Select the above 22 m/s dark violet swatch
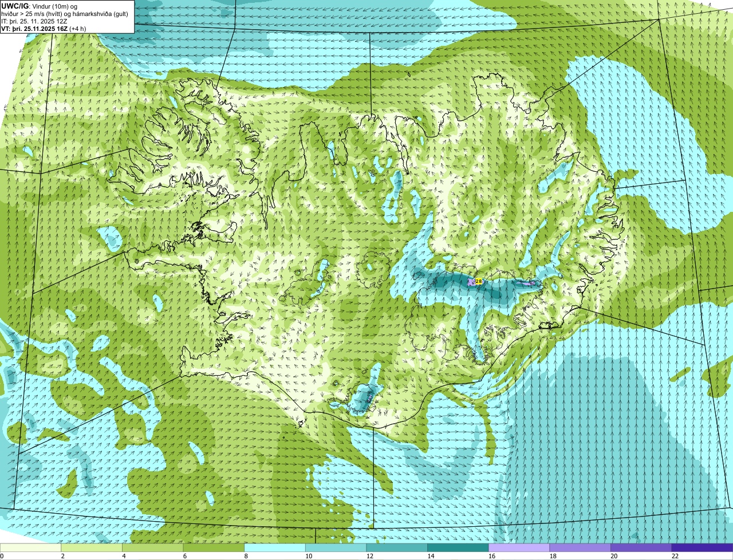The height and width of the screenshot is (560, 733). pos(703,547)
